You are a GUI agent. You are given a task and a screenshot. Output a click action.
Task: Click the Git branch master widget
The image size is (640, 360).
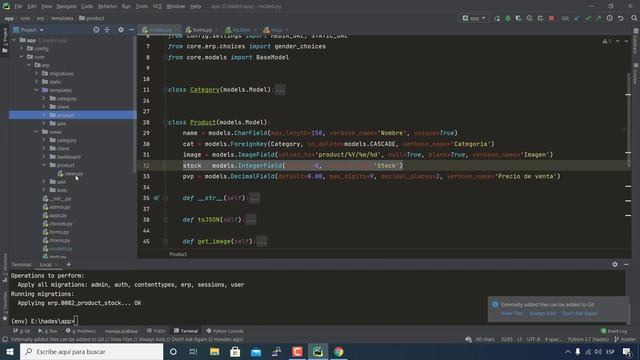(625, 339)
